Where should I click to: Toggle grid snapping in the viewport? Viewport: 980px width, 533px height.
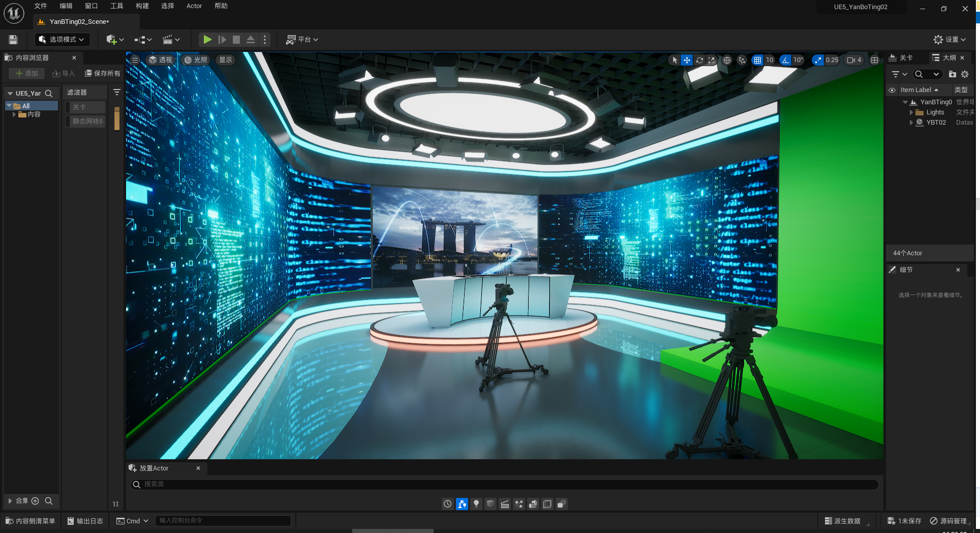(757, 60)
